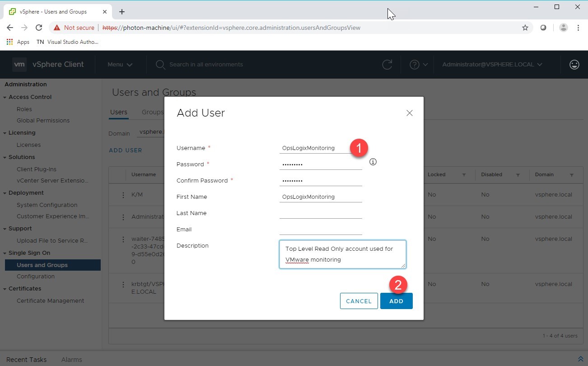Expand the Recent Tasks panel chevron
The width and height of the screenshot is (588, 366).
pyautogui.click(x=580, y=358)
